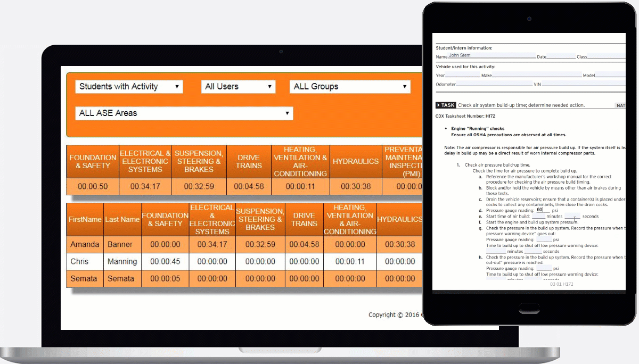Viewport: 639px width, 364px height.
Task: Select Chris in the student table
Action: (x=79, y=261)
